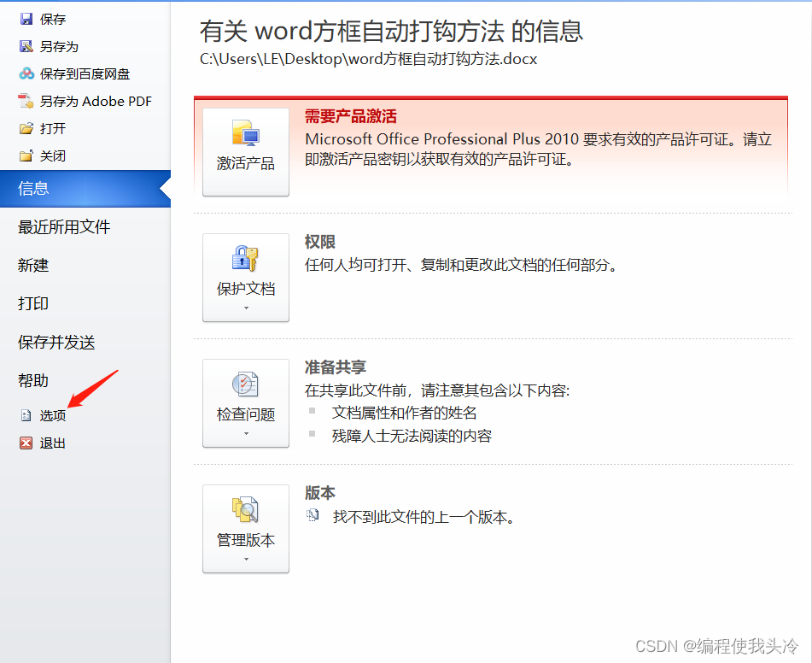Click the lock and key icon
This screenshot has width=812, height=663.
[245, 259]
